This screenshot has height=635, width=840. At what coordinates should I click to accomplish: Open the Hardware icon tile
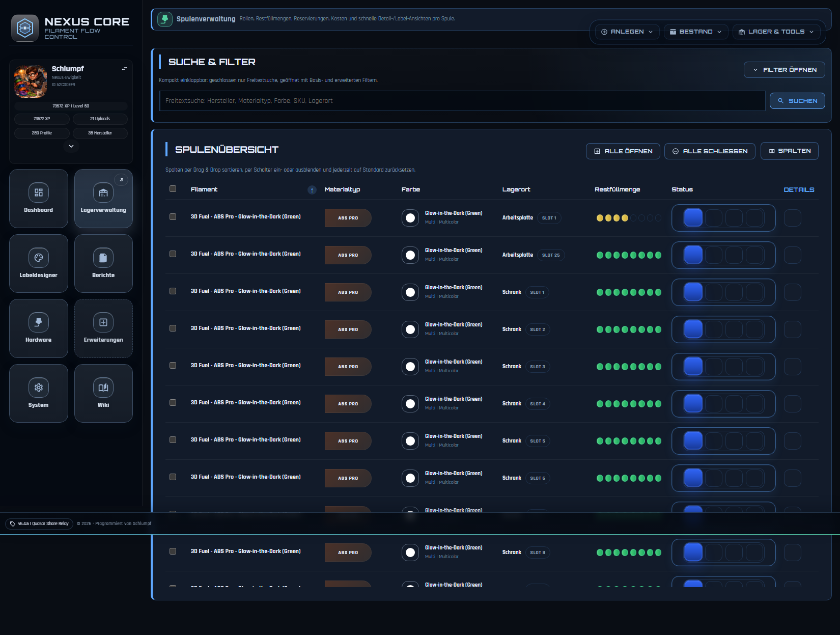coord(39,323)
